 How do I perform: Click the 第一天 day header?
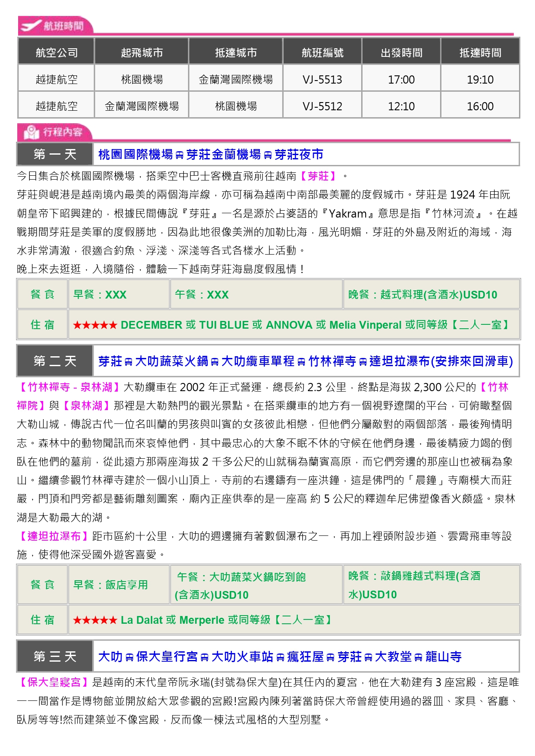click(55, 154)
